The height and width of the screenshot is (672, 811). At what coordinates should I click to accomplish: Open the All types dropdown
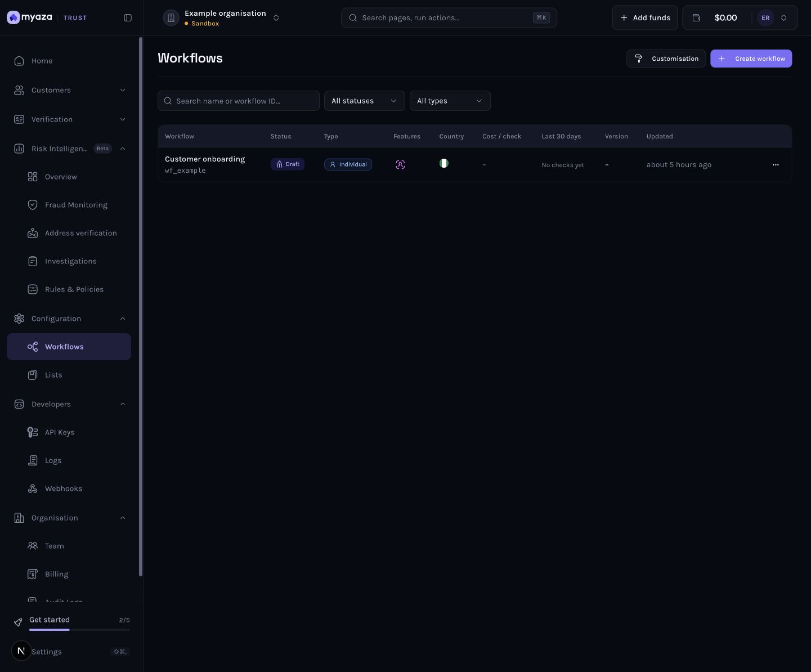tap(450, 101)
